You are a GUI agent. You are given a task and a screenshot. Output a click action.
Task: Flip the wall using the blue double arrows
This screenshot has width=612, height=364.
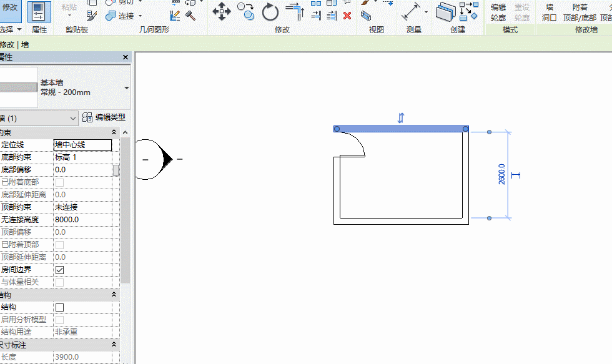(x=401, y=118)
